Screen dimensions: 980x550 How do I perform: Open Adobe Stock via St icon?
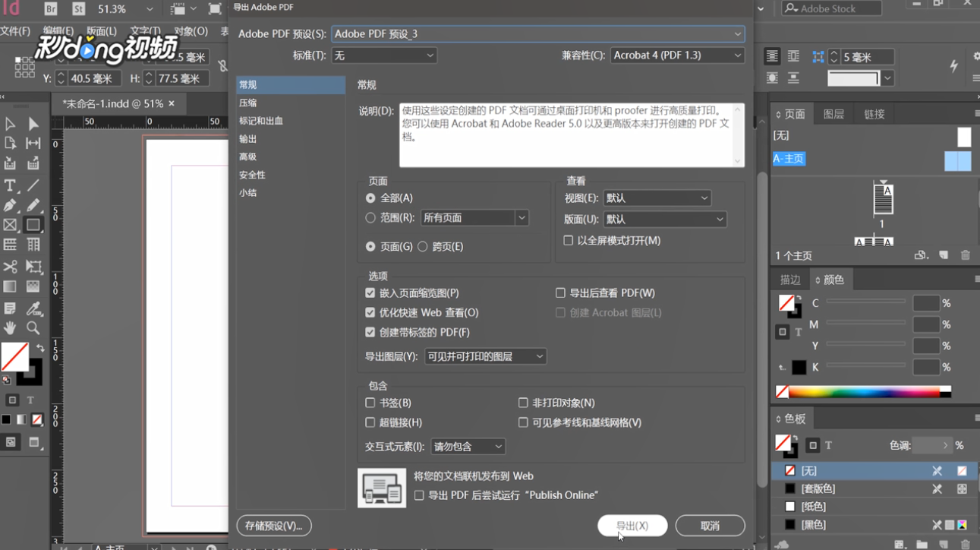[x=79, y=9]
